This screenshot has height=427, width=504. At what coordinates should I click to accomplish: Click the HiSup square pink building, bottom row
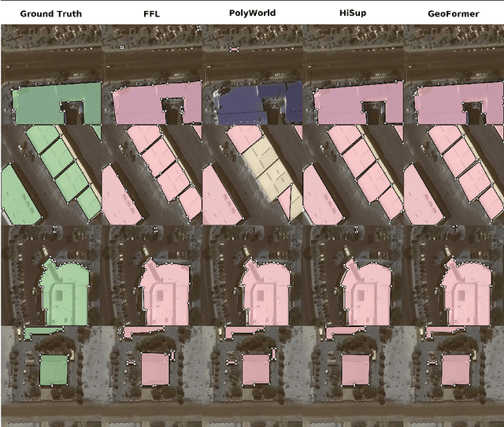(x=357, y=369)
